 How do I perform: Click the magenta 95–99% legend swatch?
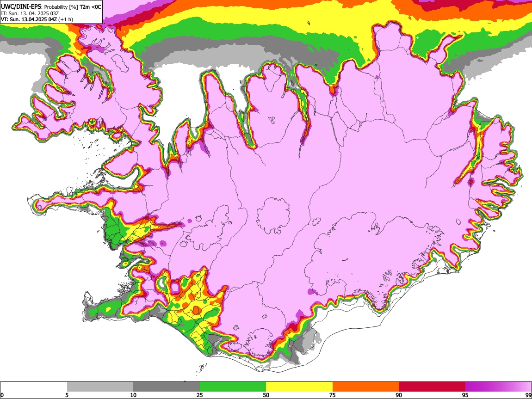click(x=498, y=387)
